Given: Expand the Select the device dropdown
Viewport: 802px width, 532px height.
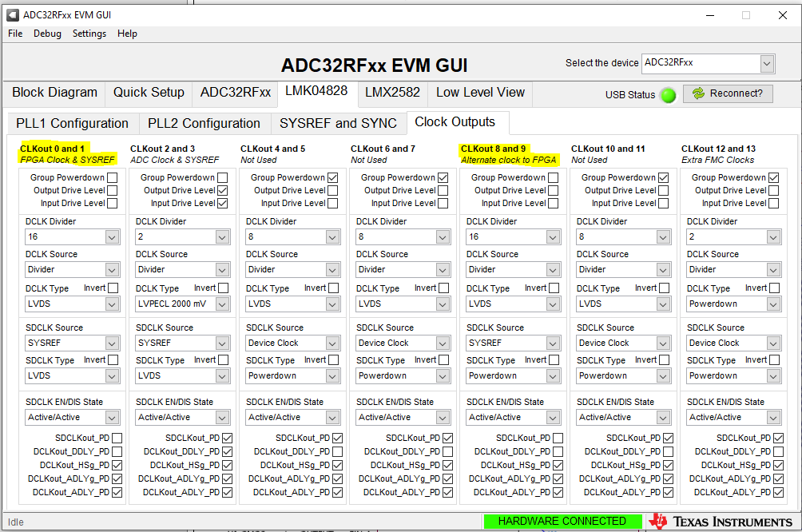Looking at the screenshot, I should [766, 64].
